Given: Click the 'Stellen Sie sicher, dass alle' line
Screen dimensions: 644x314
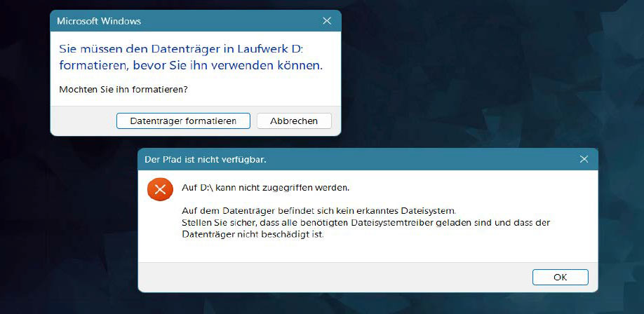Looking at the screenshot, I should click(x=366, y=223).
